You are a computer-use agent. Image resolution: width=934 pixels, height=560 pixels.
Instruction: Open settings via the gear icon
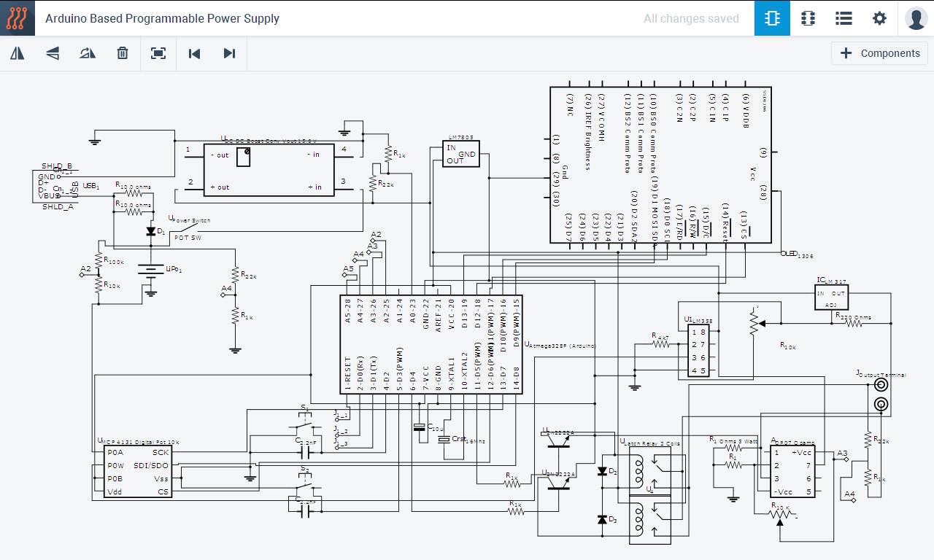879,18
